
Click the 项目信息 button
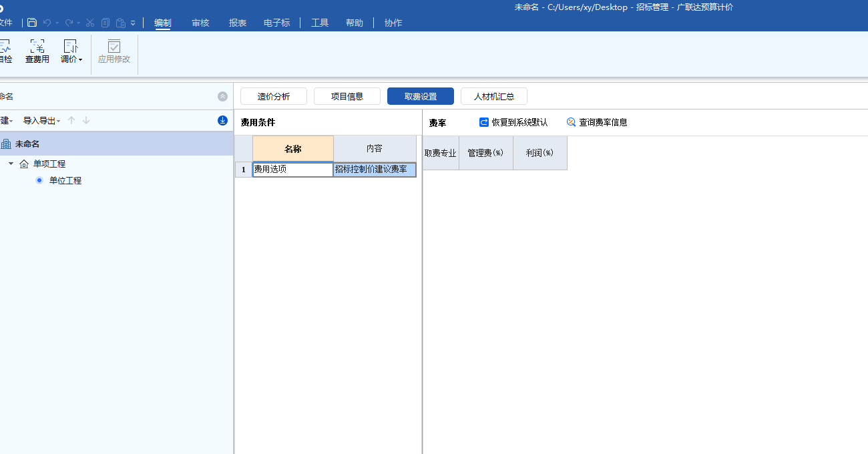coord(347,95)
